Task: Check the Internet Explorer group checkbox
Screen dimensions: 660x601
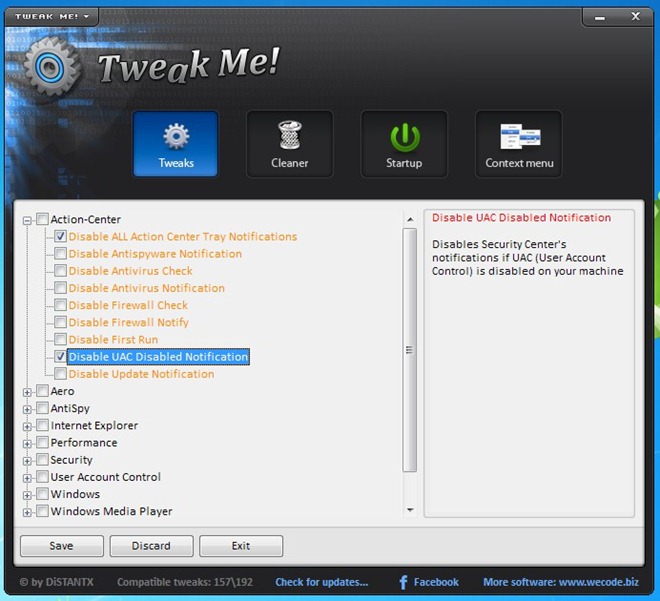Action: (x=42, y=425)
